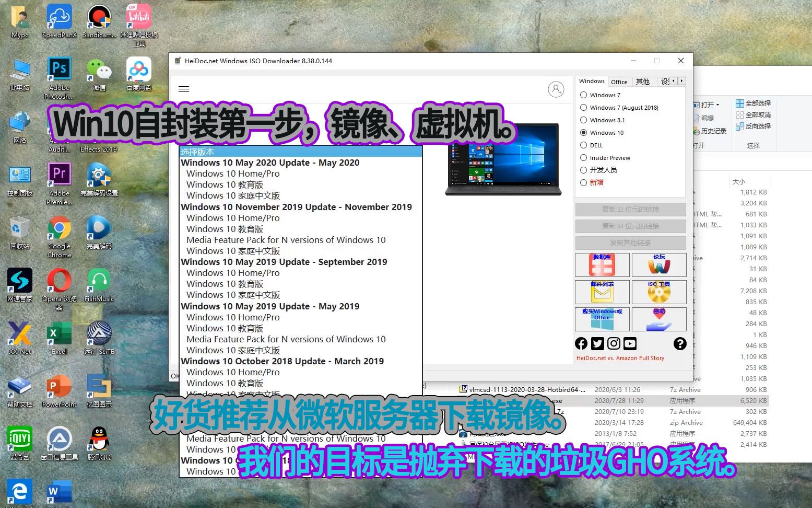Open Adobe Photoshop desktop icon

(x=60, y=78)
